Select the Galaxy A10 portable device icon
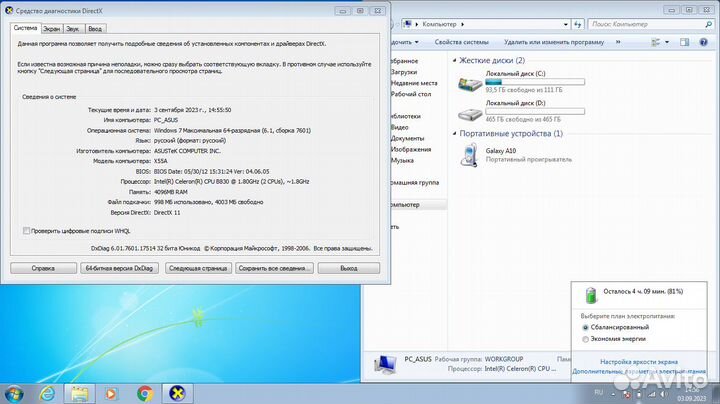 [469, 155]
